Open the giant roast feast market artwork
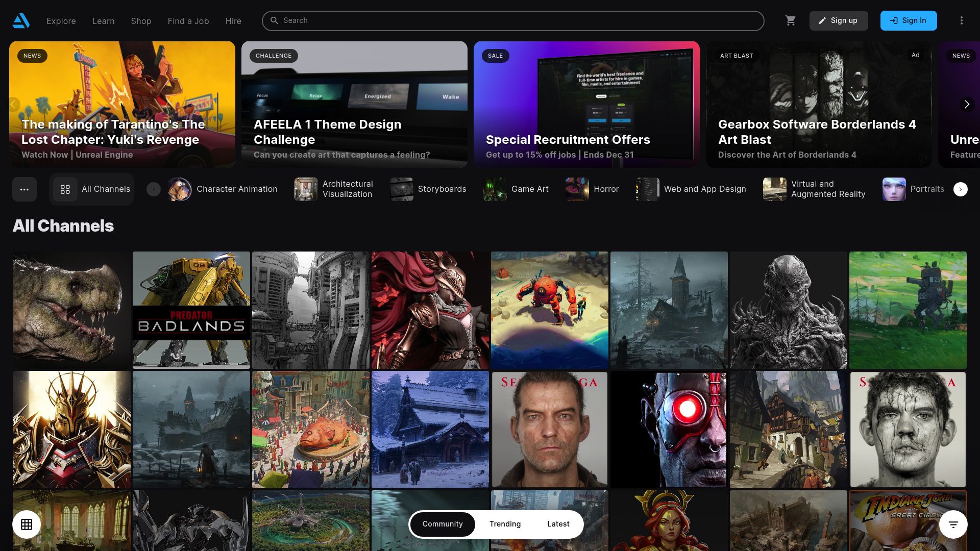 click(x=311, y=430)
